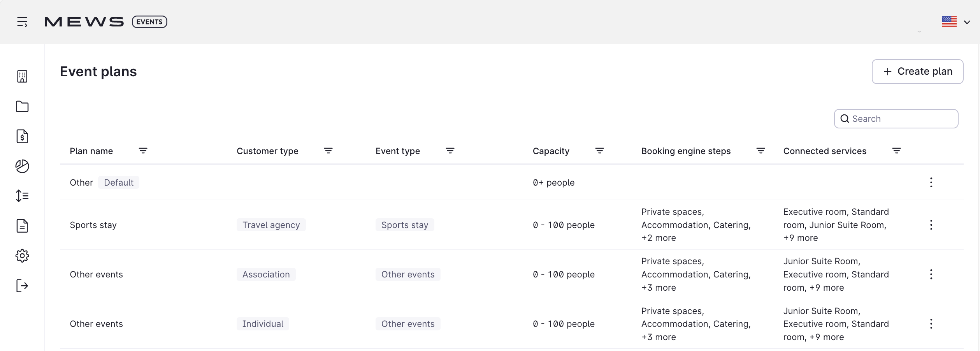Click booking steps with +2 more for Sports stay
The width and height of the screenshot is (980, 351).
tap(696, 225)
